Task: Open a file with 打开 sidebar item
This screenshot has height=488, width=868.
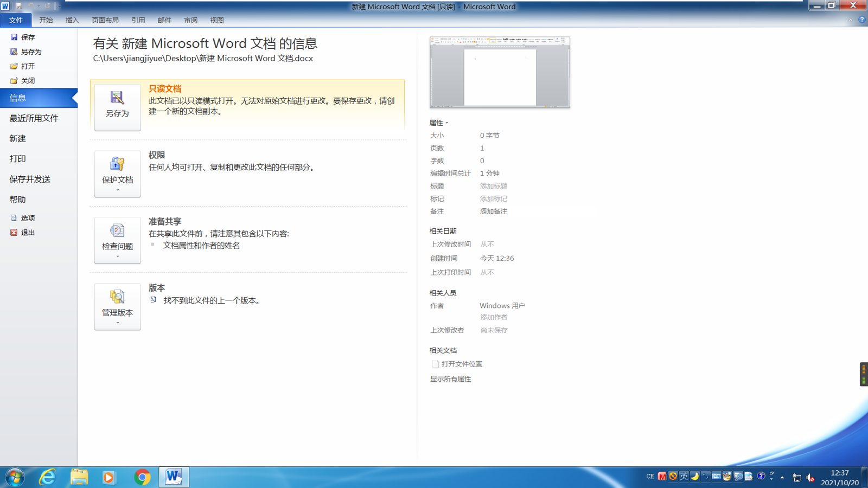Action: [x=27, y=66]
